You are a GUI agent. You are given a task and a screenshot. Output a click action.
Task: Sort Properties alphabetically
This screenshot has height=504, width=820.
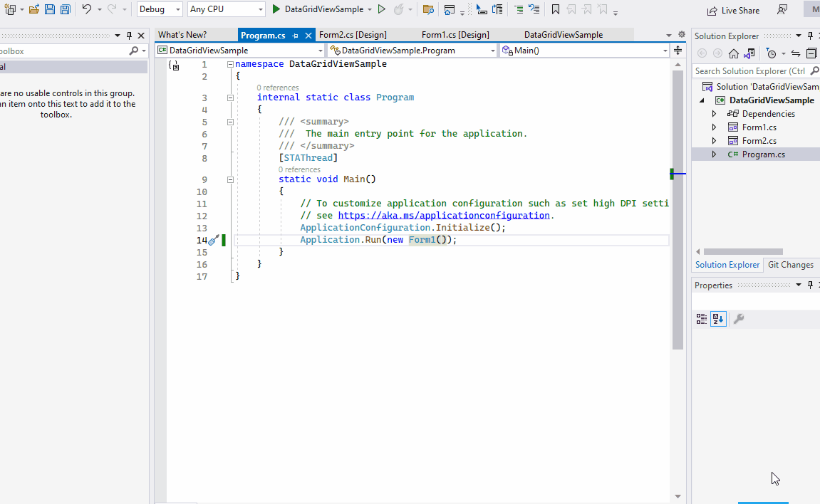click(718, 318)
